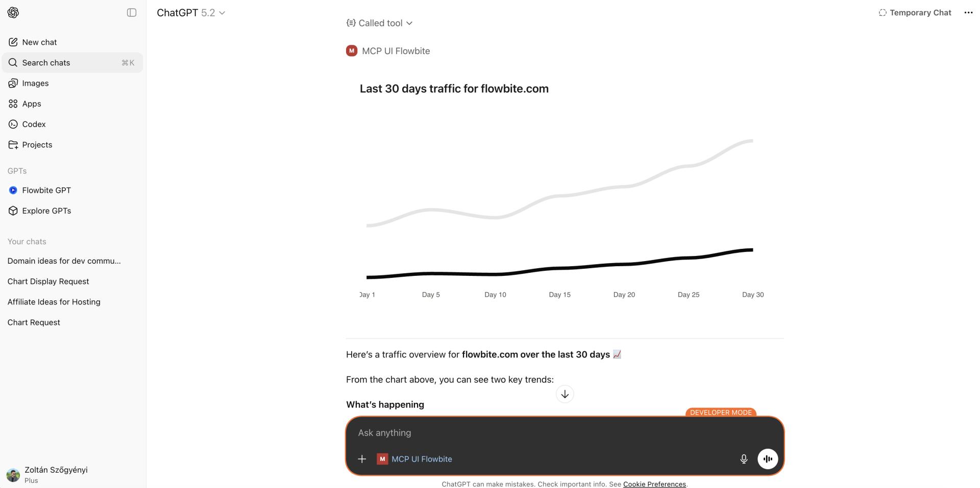Open the three-dot options menu
Image resolution: width=980 pixels, height=488 pixels.
[x=968, y=13]
